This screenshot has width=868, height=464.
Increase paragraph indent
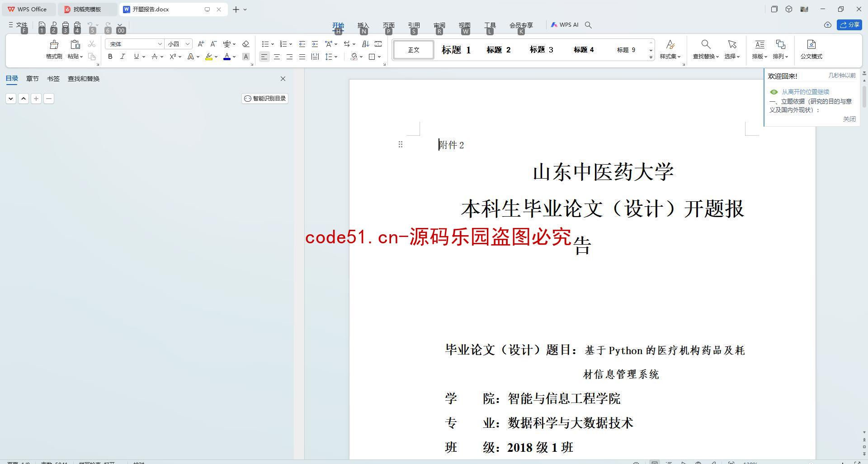315,44
